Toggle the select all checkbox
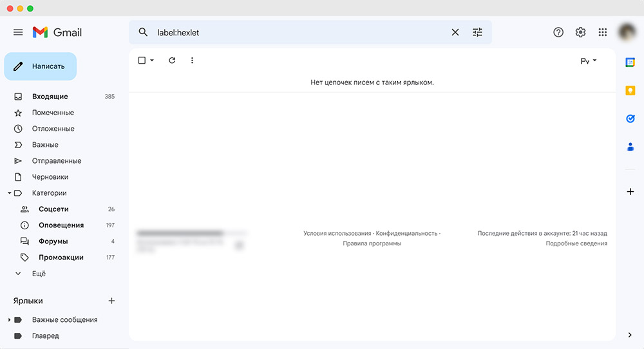The width and height of the screenshot is (644, 349). click(142, 61)
